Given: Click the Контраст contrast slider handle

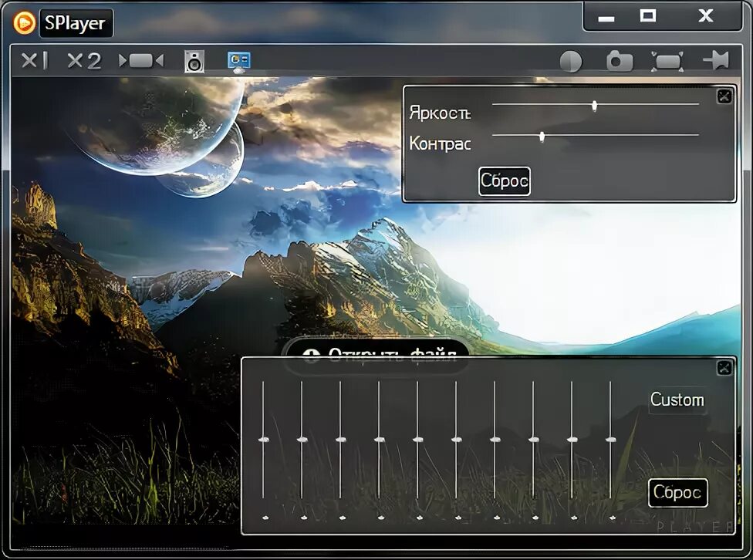Looking at the screenshot, I should (x=542, y=137).
